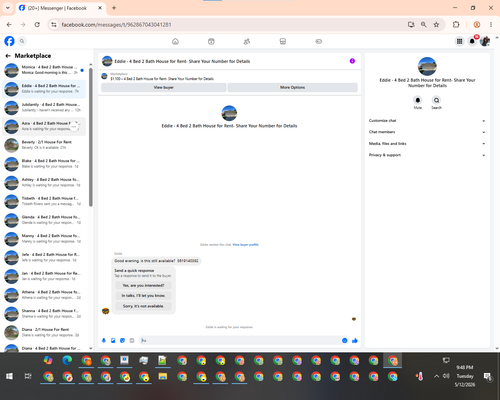Send 'In talks. I'll let you know.' response
The height and width of the screenshot is (400, 500).
pos(143,296)
